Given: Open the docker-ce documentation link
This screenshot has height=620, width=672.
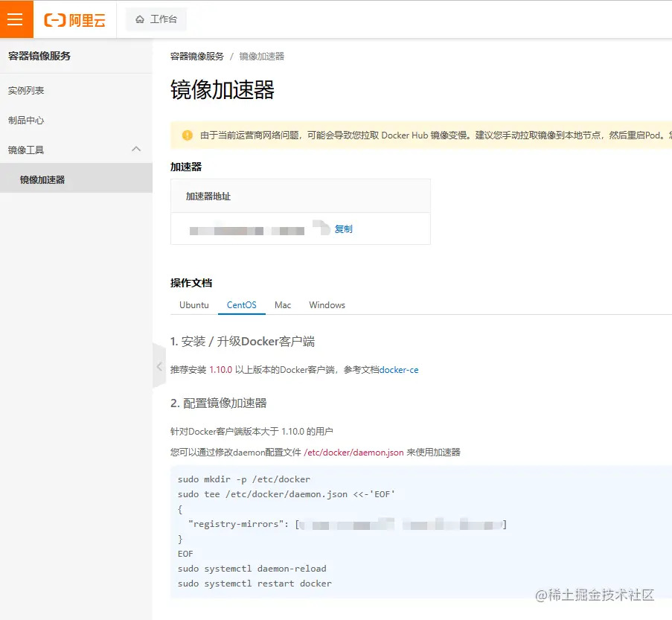Looking at the screenshot, I should (399, 370).
